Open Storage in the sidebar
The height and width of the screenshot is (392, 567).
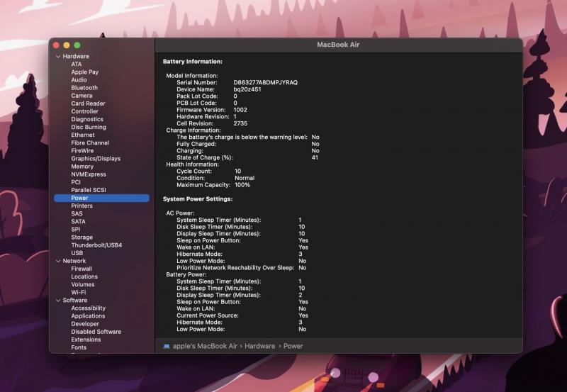point(82,237)
